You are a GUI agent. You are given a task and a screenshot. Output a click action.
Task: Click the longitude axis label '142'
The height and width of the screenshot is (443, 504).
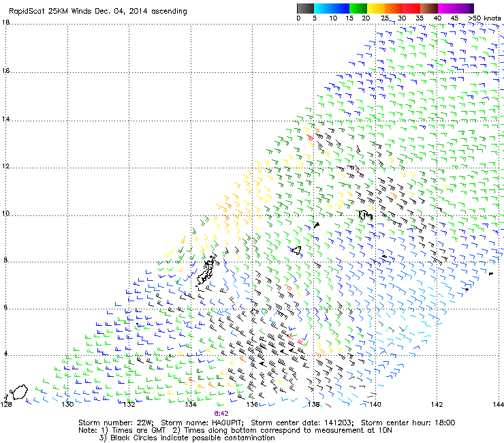[437, 404]
